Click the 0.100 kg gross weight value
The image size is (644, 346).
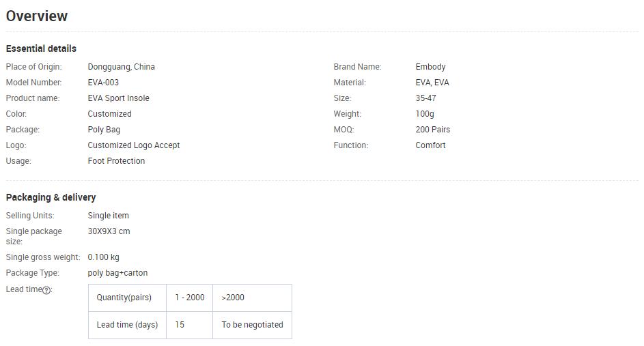pos(104,257)
